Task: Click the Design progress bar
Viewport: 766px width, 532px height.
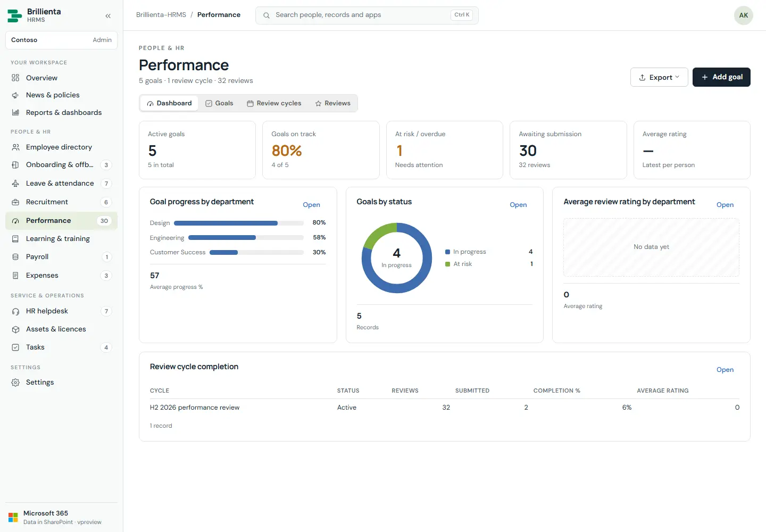Action: pos(239,223)
